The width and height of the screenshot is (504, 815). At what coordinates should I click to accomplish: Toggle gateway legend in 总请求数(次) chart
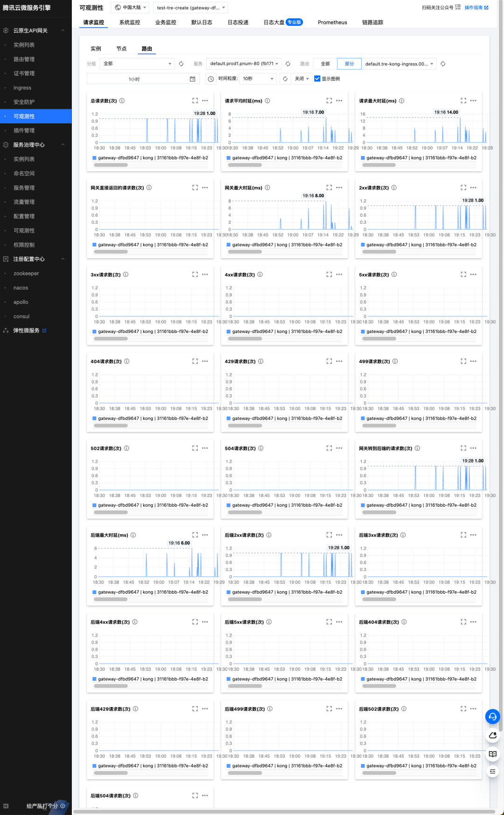click(150, 158)
